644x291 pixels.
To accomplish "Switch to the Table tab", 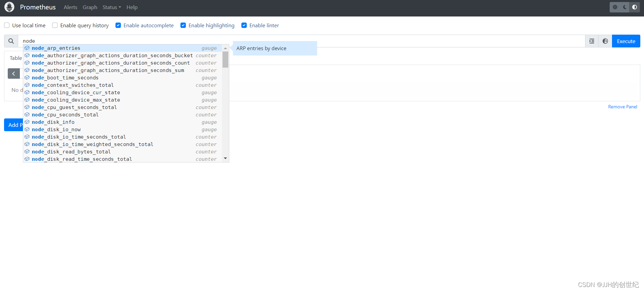I will tap(15, 58).
